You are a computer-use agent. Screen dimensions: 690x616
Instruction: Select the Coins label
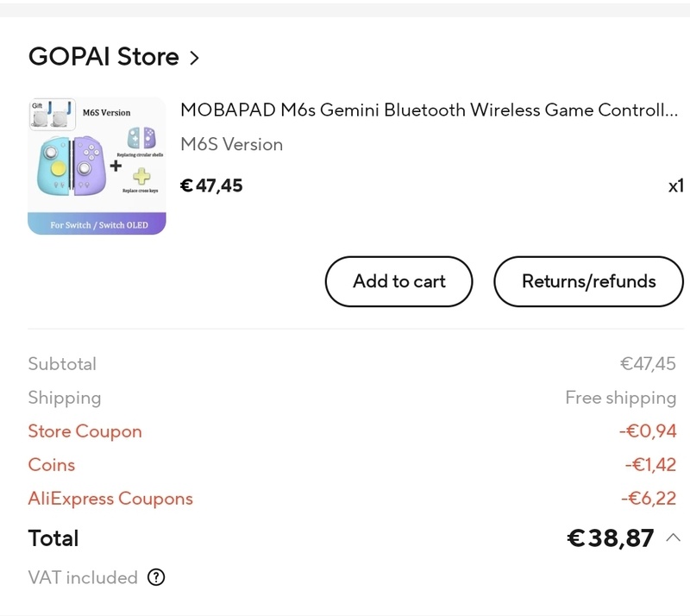tap(51, 465)
